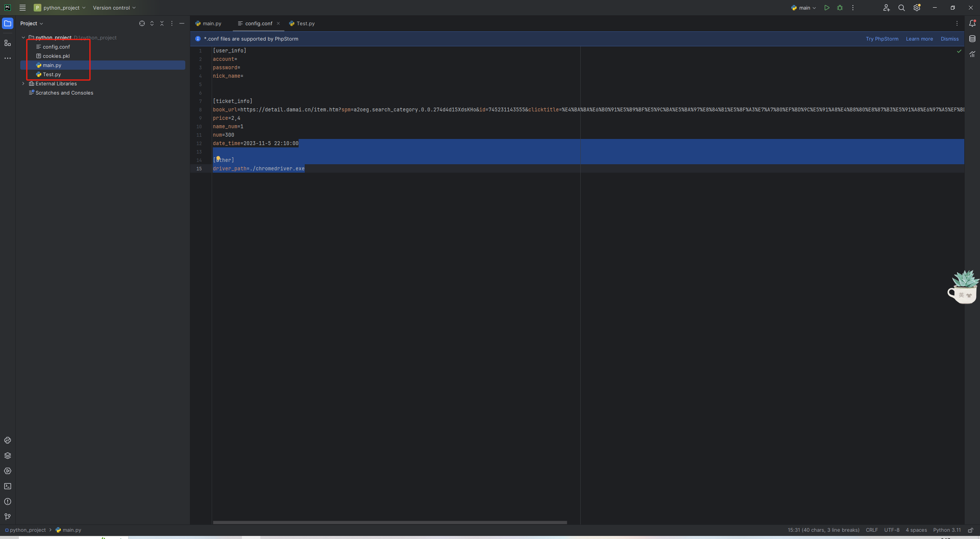The image size is (980, 539).
Task: Run the main configuration
Action: pos(826,8)
